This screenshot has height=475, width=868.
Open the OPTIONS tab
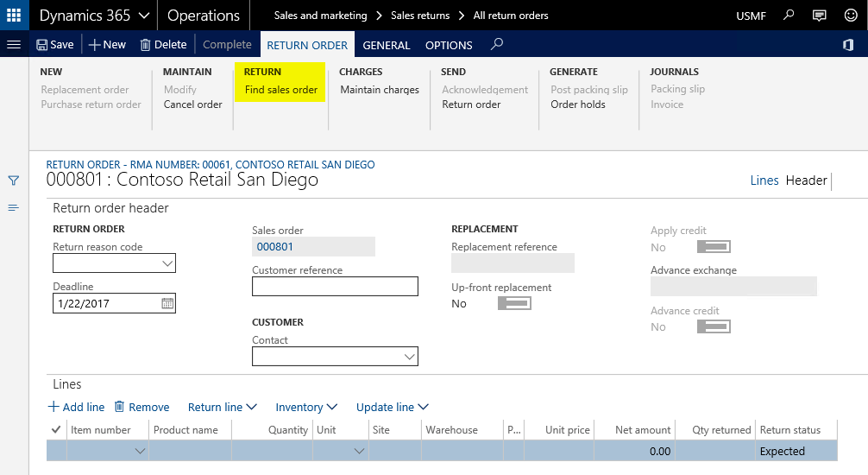pos(449,45)
